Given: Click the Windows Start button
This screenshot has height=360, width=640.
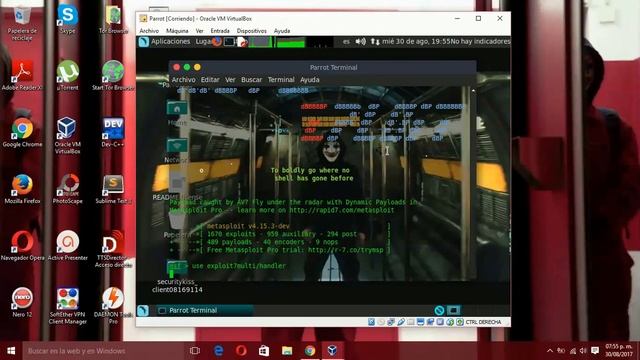Looking at the screenshot, I should point(11,351).
